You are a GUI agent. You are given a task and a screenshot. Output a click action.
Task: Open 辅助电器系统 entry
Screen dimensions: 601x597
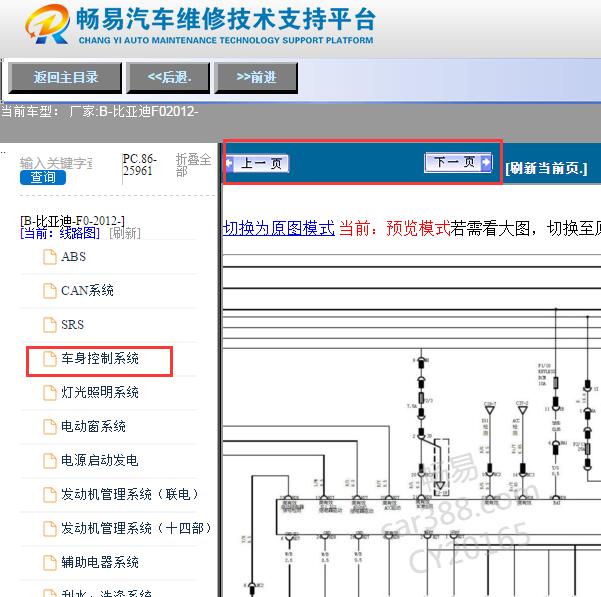click(x=100, y=562)
